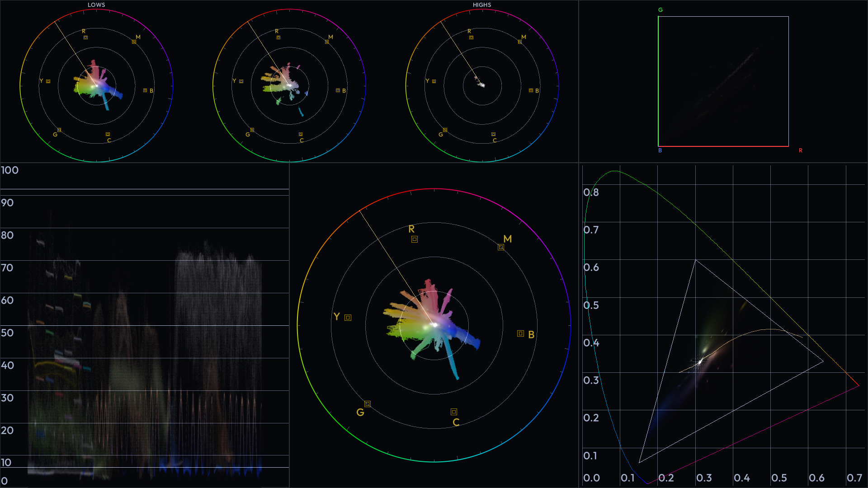This screenshot has width=868, height=488.
Task: Pick the B target box in HIGHS vectorscope
Action: (531, 90)
